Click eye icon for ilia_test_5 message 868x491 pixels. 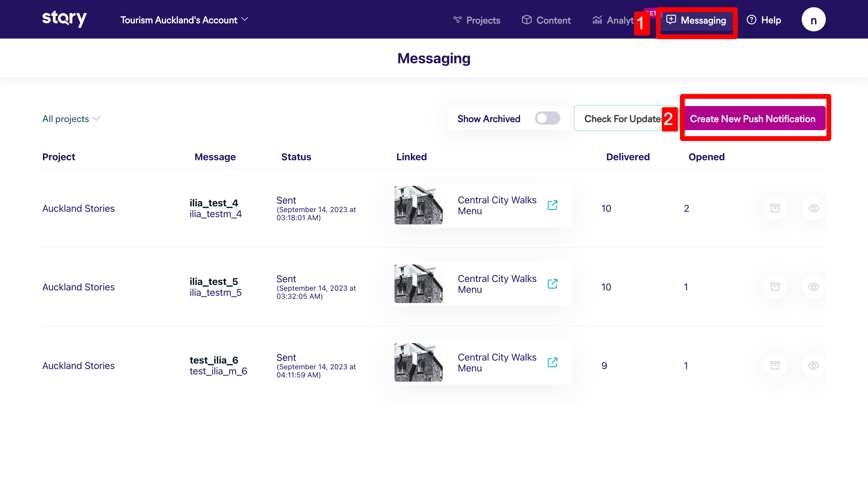point(813,287)
